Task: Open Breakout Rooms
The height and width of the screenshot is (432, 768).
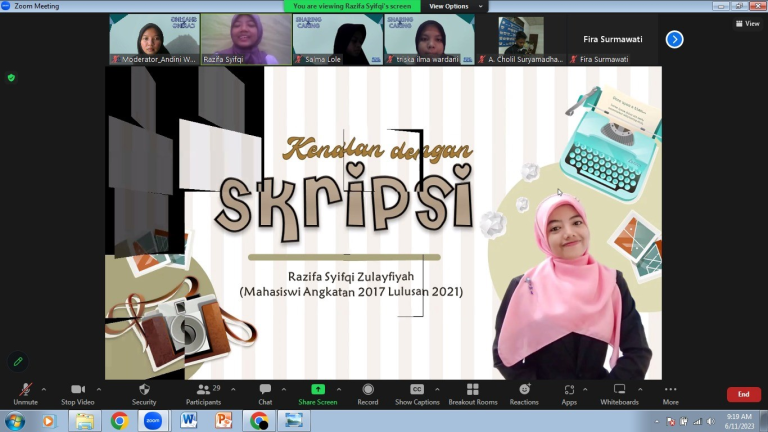Action: coord(473,391)
